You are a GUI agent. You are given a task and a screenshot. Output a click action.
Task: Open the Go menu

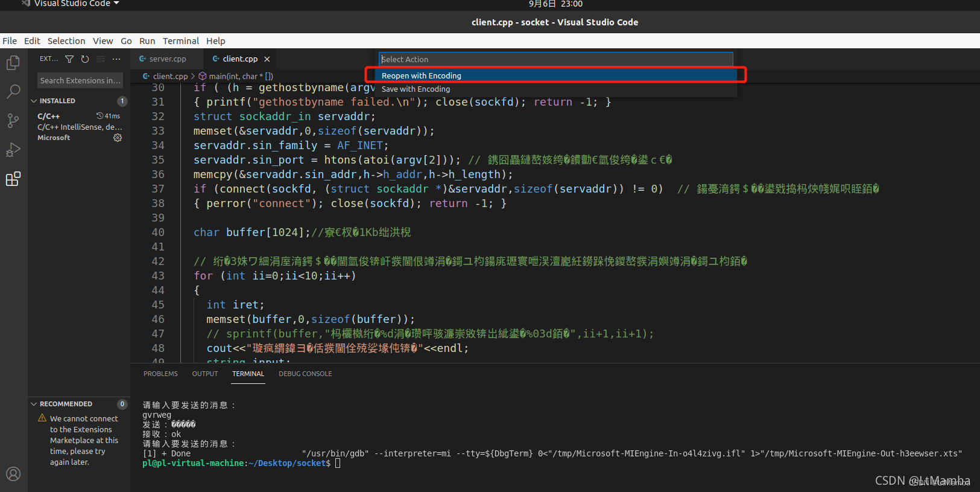(x=126, y=41)
